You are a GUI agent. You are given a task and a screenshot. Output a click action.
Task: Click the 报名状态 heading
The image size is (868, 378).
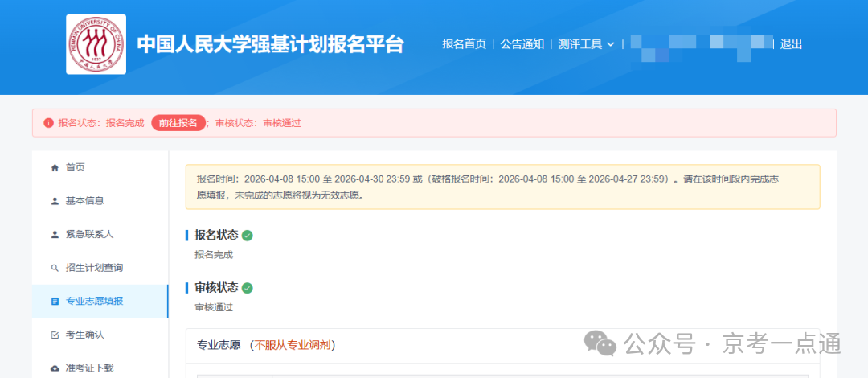point(216,235)
